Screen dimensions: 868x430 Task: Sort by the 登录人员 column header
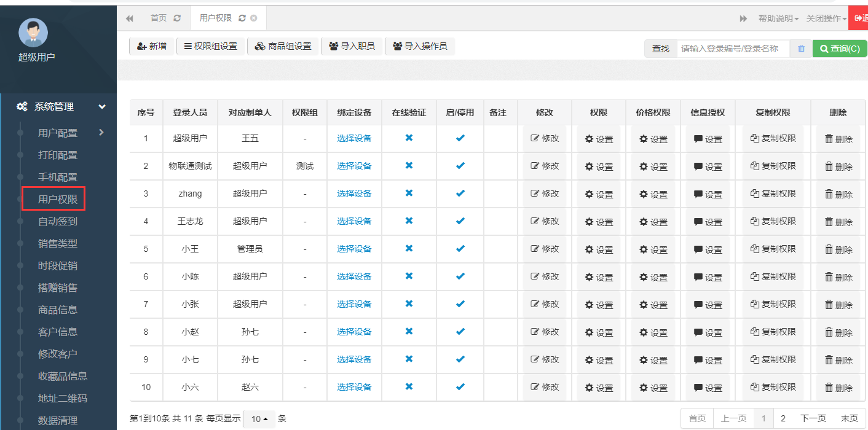190,112
